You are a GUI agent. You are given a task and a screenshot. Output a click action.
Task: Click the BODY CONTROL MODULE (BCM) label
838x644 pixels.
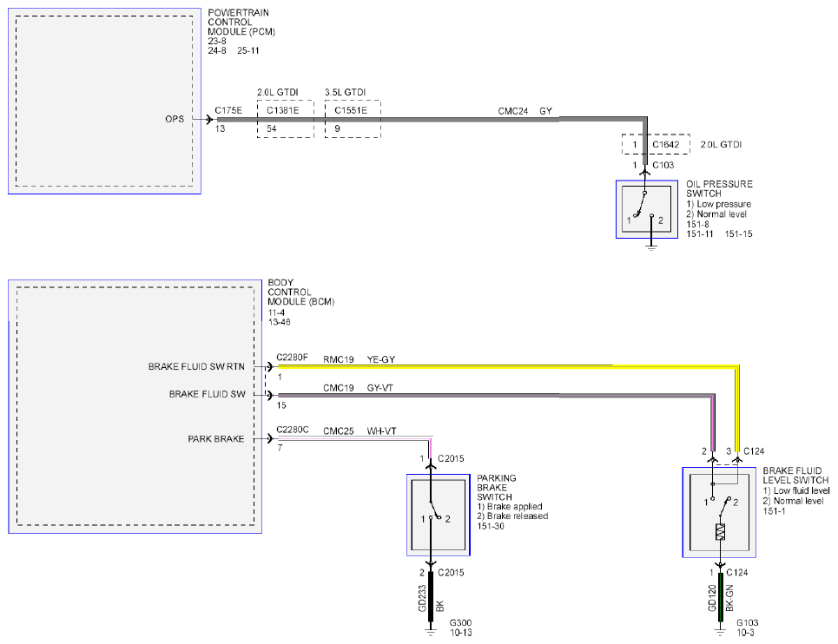click(x=300, y=292)
